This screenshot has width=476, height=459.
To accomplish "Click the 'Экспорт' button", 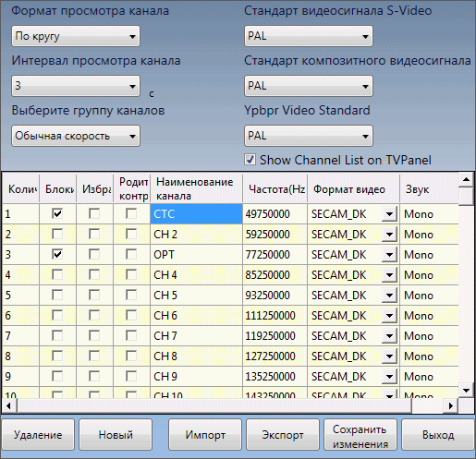I will coord(283,435).
